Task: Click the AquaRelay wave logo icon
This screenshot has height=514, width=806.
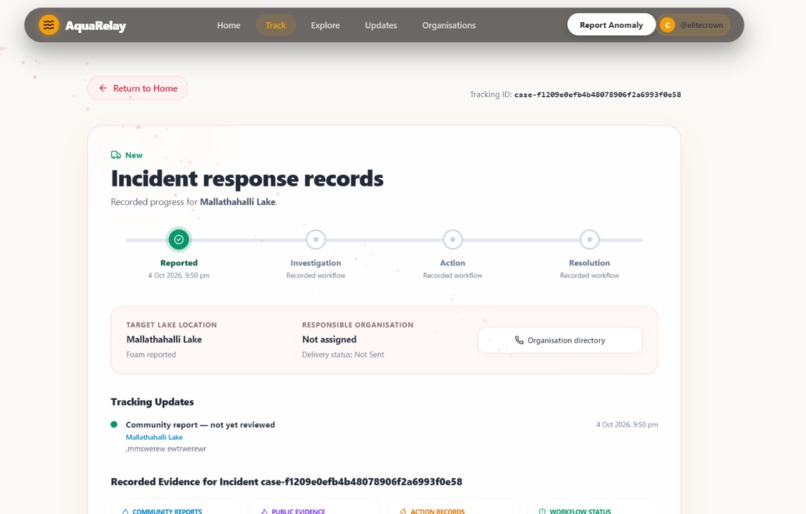Action: tap(49, 25)
